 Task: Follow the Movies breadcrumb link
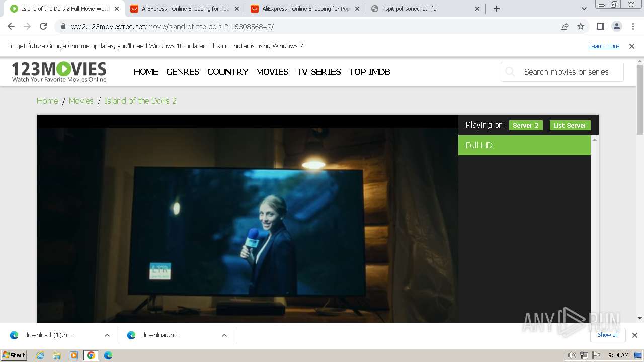81,101
